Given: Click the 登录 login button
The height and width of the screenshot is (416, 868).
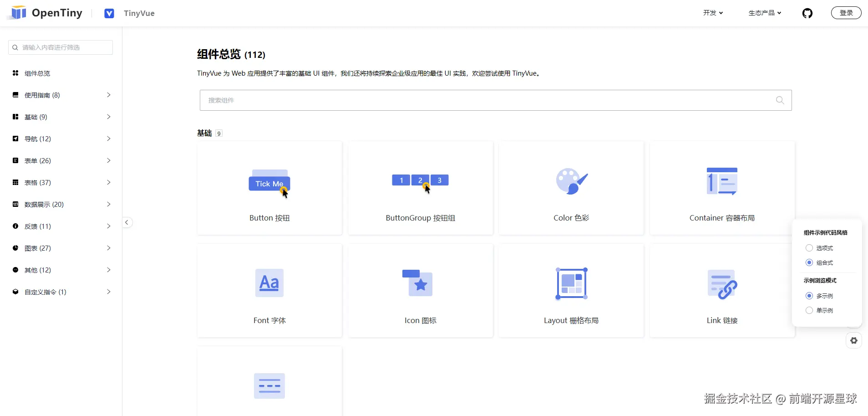Looking at the screenshot, I should coord(846,13).
